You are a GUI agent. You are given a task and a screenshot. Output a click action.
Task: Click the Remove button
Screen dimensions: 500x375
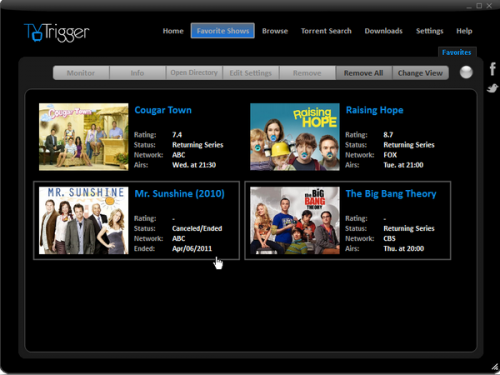[x=307, y=73]
